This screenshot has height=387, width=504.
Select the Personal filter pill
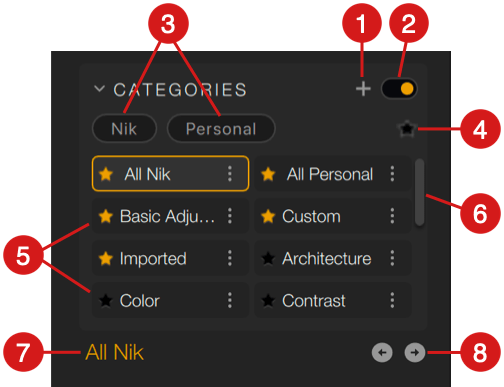[221, 129]
